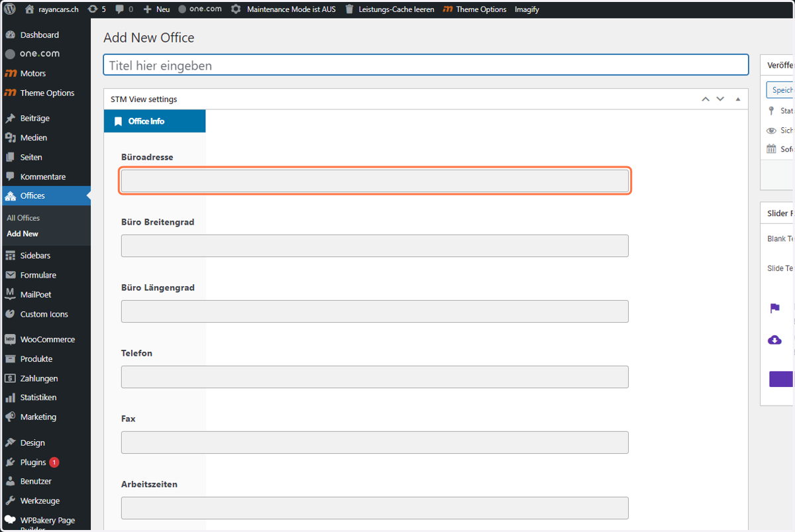Click the Neu plus button
This screenshot has width=795, height=532.
156,9
